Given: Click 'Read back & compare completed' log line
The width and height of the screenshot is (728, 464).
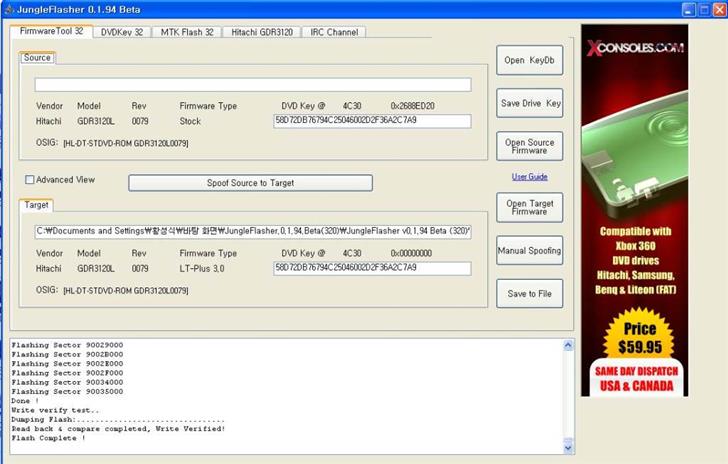Looking at the screenshot, I should (x=118, y=429).
